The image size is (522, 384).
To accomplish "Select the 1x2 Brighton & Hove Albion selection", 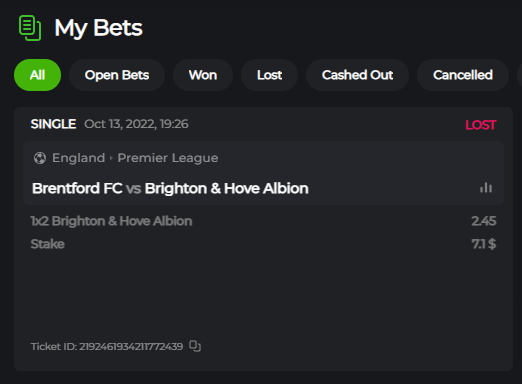I will coord(111,221).
